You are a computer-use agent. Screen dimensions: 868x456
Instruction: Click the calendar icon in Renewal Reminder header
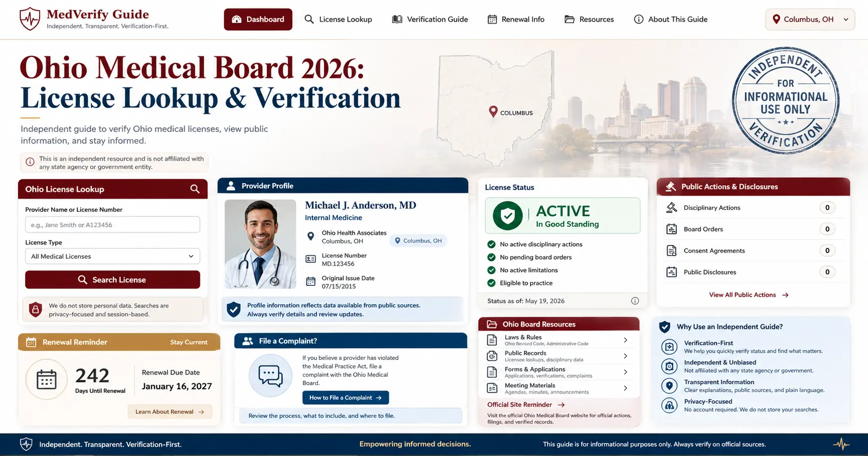31,342
